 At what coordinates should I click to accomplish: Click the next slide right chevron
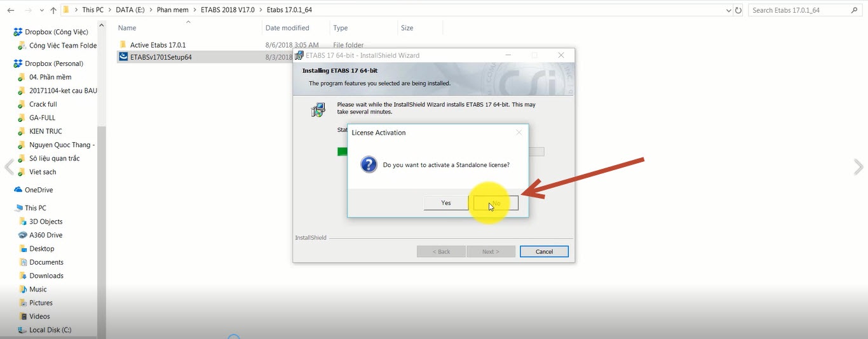[x=858, y=167]
